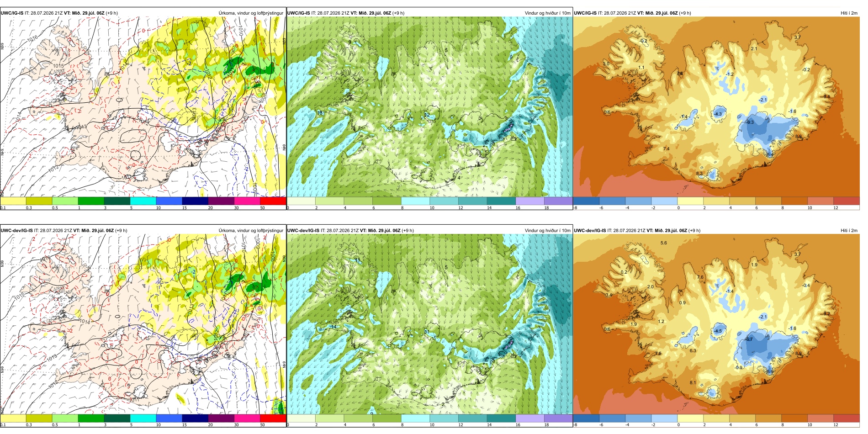Click the '5.6' value on bottom temperature map
The height and width of the screenshot is (434, 868).
coord(664,243)
